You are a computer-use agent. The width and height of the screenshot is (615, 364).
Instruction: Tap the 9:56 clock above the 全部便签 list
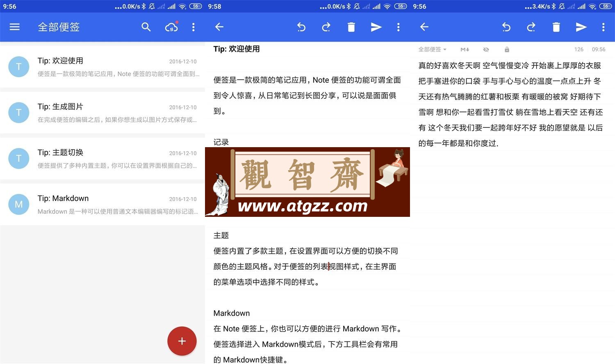pyautogui.click(x=10, y=6)
